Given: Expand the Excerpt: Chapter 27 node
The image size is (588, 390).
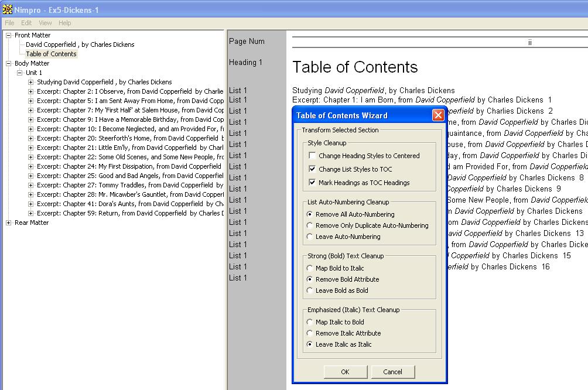Looking at the screenshot, I should coord(31,185).
